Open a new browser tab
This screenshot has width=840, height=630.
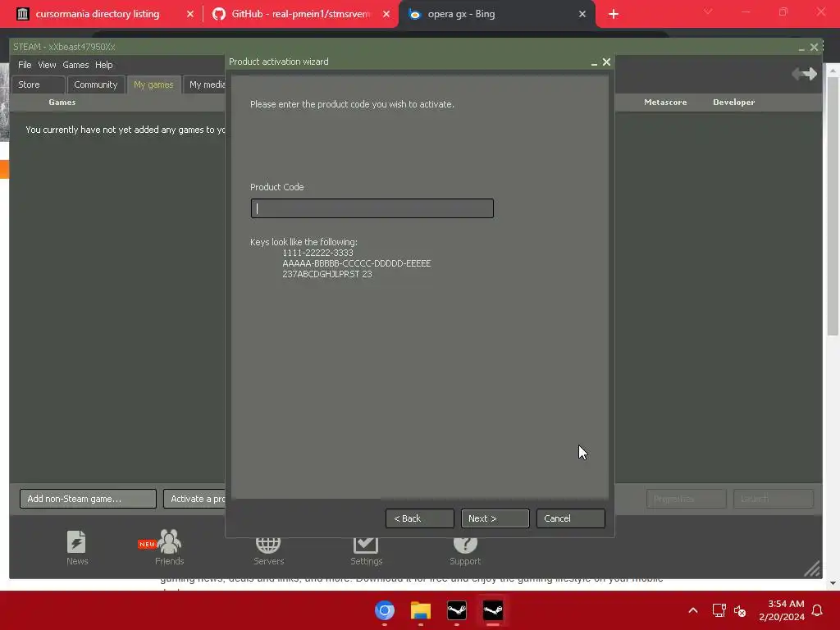point(614,15)
